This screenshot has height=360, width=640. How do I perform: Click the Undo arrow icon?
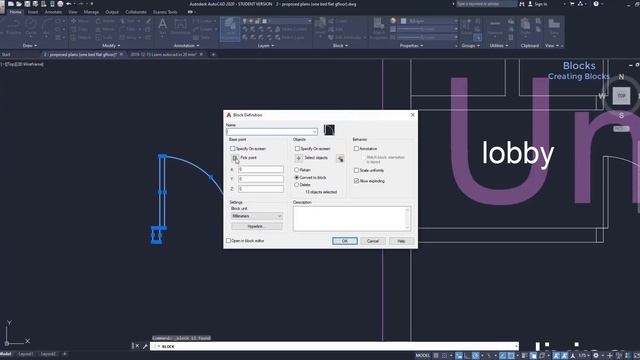point(69,4)
